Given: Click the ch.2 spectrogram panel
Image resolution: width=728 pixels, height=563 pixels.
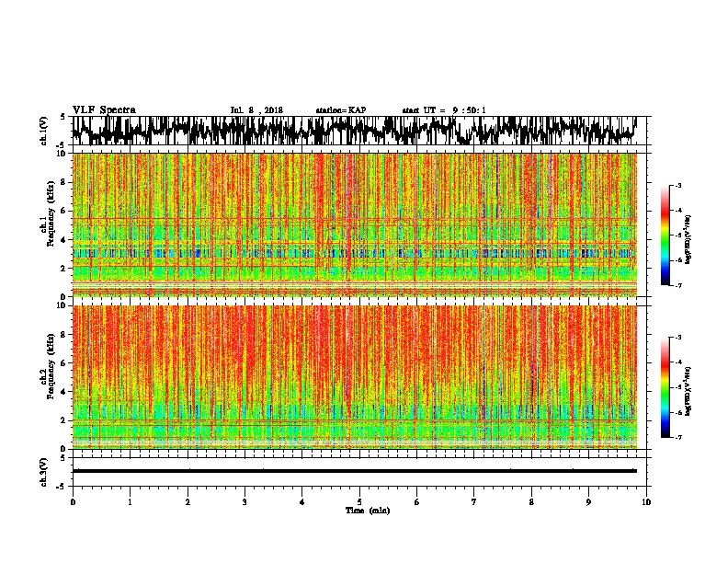Looking at the screenshot, I should [x=354, y=377].
